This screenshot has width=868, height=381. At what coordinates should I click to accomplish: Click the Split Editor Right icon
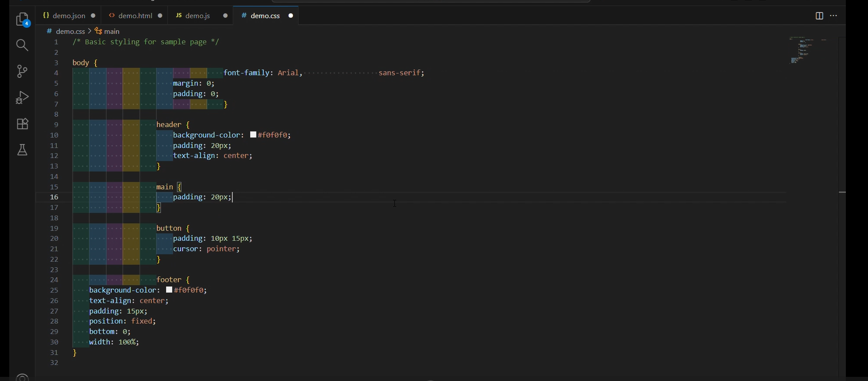[819, 16]
